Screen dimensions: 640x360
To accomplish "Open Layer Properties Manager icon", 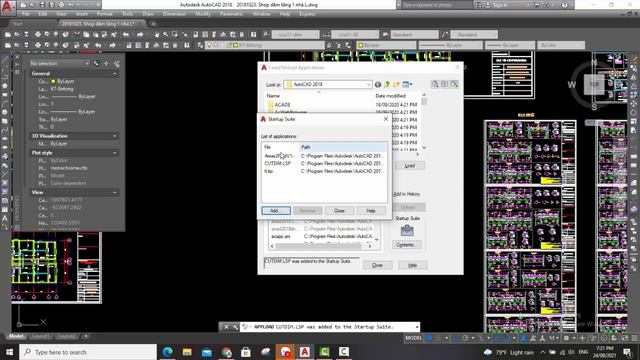I will click(x=200, y=45).
